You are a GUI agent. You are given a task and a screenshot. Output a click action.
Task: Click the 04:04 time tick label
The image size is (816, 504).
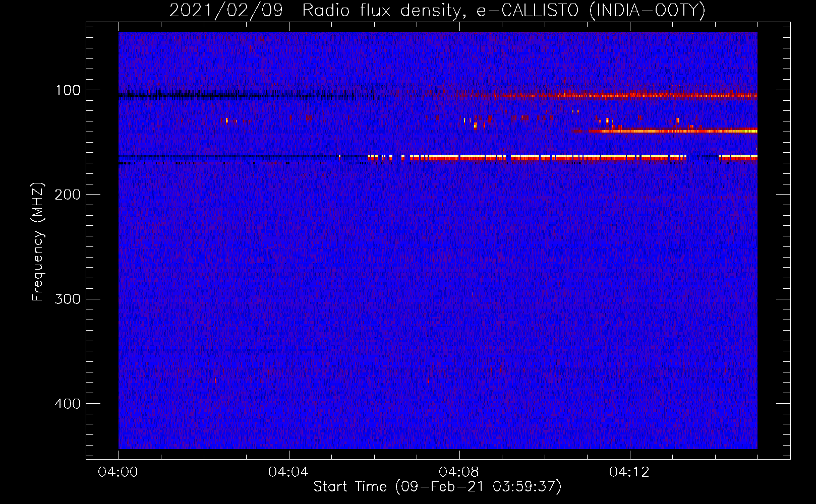288,472
